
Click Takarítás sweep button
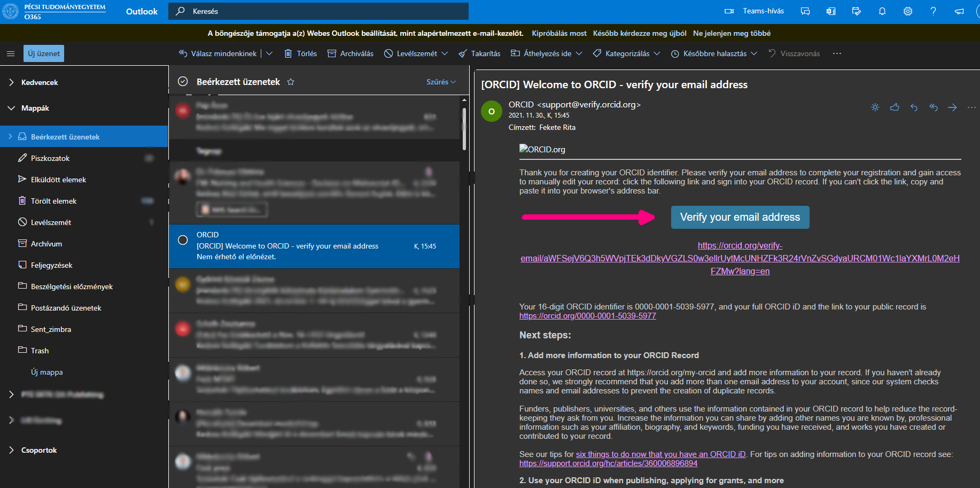(x=479, y=53)
